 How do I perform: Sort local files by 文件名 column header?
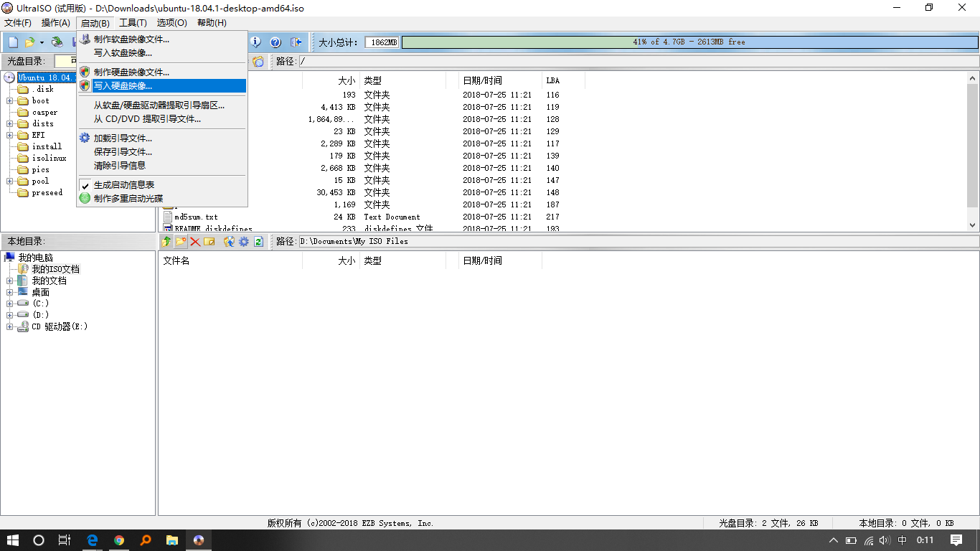[x=230, y=261]
